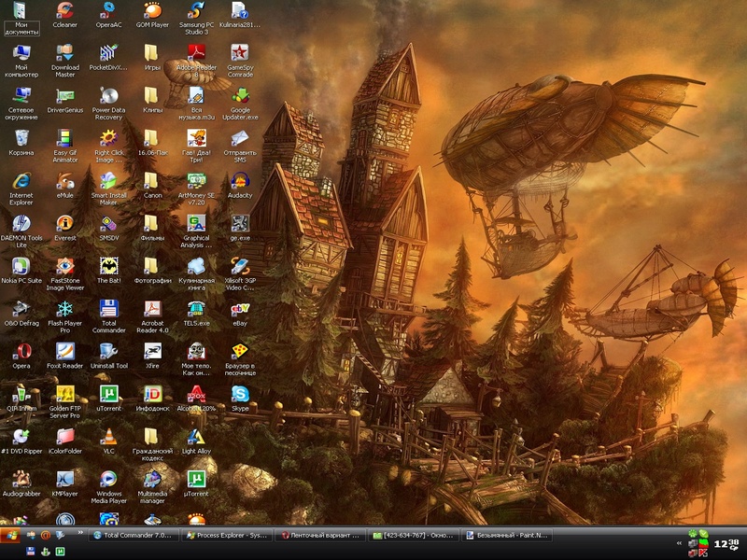
Task: Click the Power Data Recovery icon
Action: [x=108, y=96]
